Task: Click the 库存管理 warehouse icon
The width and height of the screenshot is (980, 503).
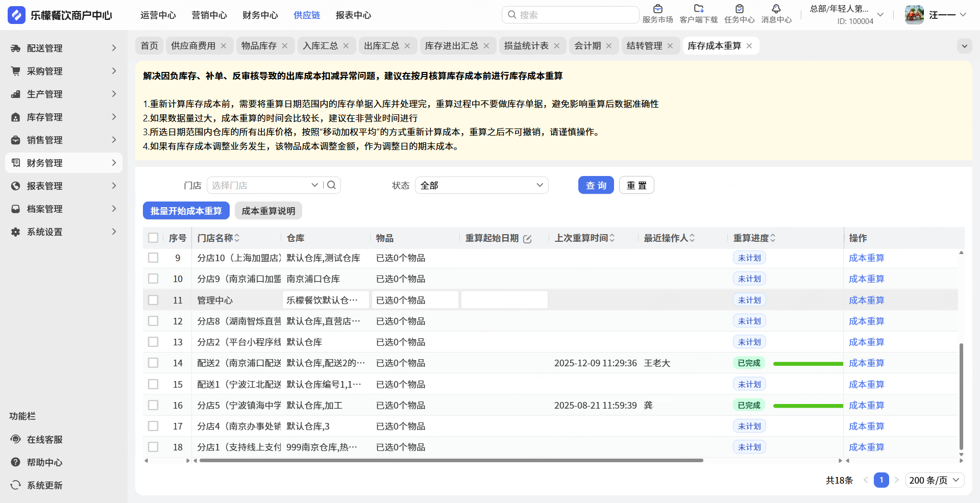Action: [x=16, y=117]
